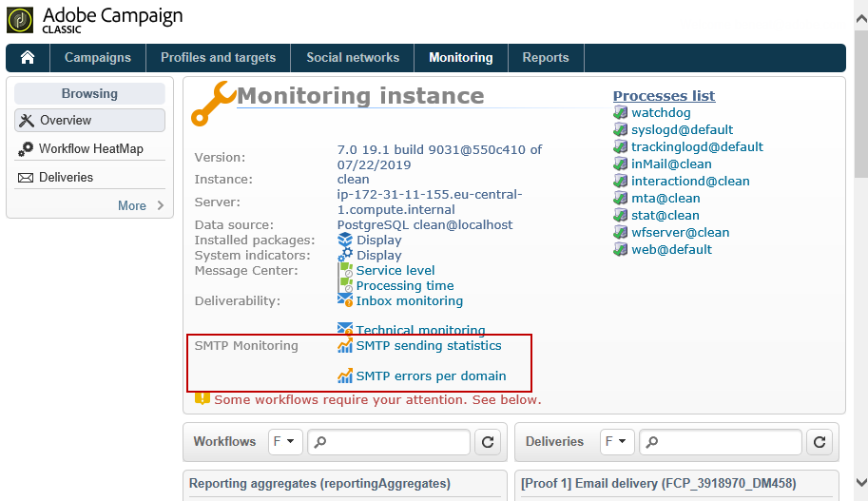Click server ip-172-31-11-155 value text
Screen dimensions: 868x501
point(430,202)
